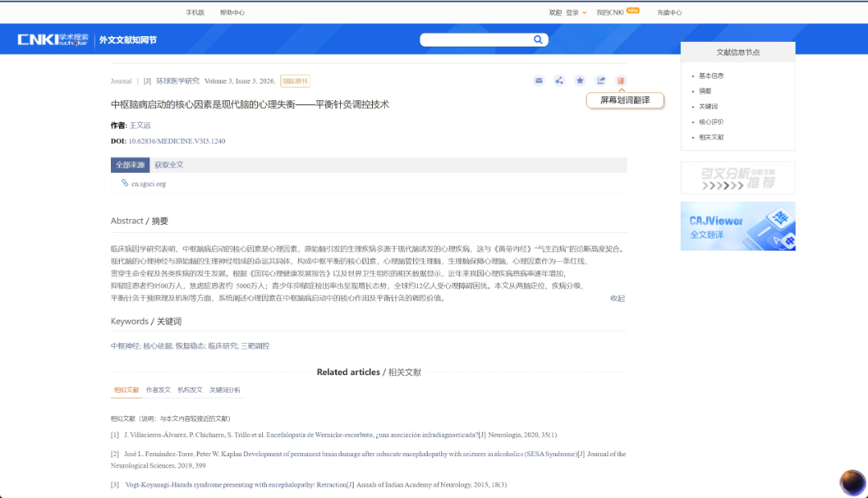Collapse the abstract with 收起
Image resolution: width=868 pixels, height=498 pixels.
[617, 298]
